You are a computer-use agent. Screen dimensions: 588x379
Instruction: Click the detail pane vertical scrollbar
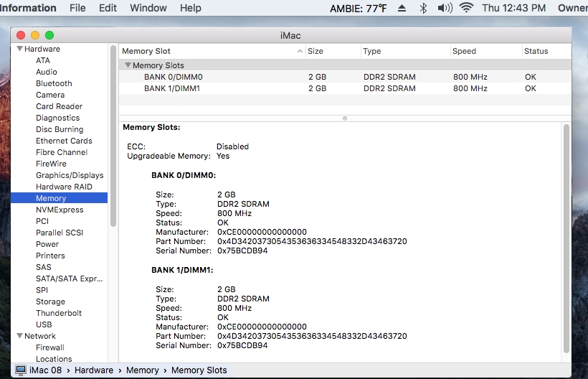tap(566, 238)
